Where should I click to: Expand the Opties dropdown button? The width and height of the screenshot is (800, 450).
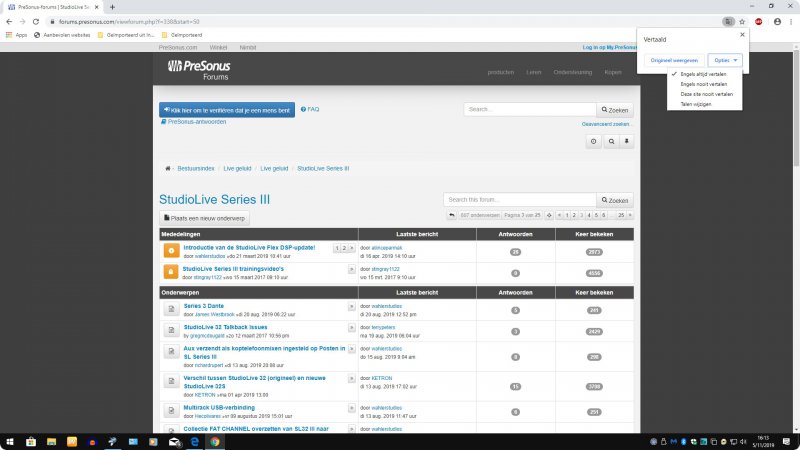[724, 60]
